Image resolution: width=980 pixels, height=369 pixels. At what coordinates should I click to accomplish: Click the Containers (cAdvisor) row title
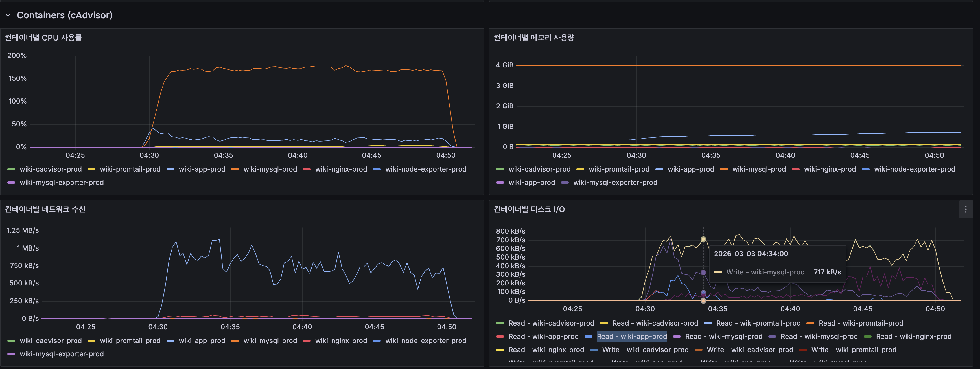(65, 15)
